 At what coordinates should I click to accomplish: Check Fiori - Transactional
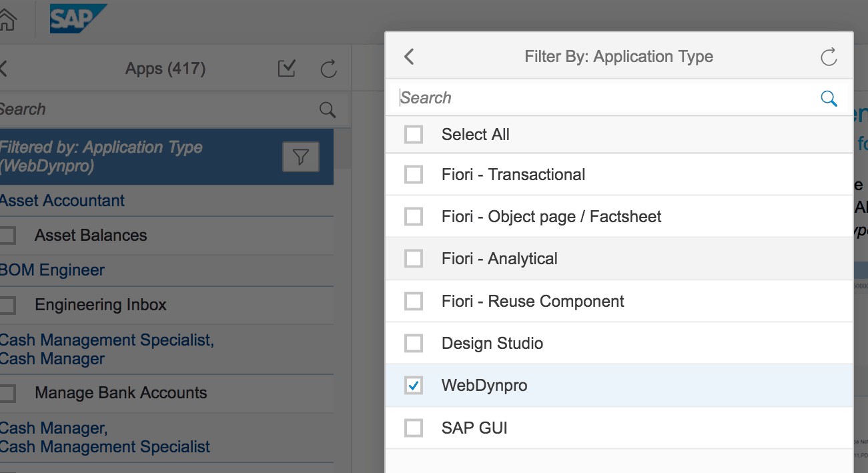tap(414, 175)
